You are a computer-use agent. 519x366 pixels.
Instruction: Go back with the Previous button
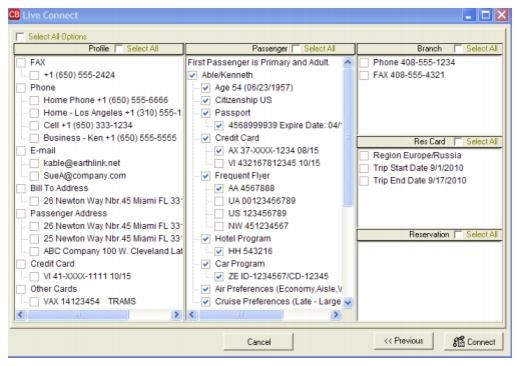404,341
